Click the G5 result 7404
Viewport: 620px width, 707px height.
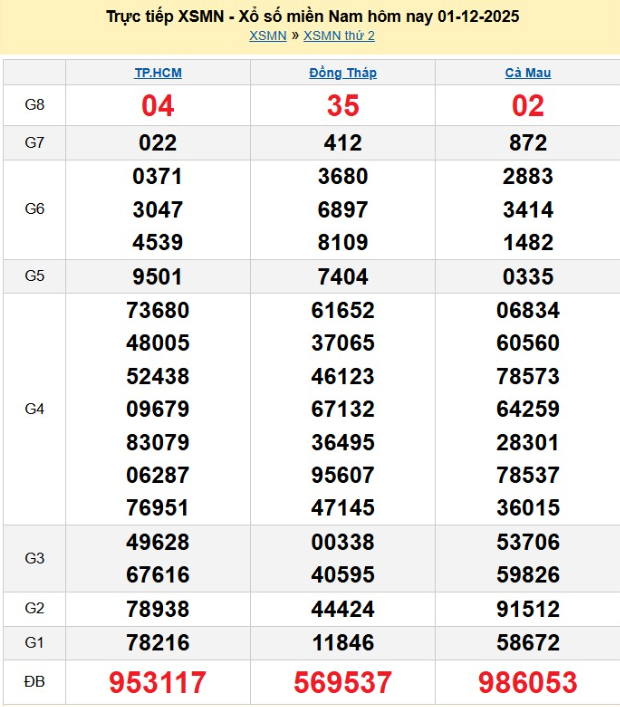point(343,277)
